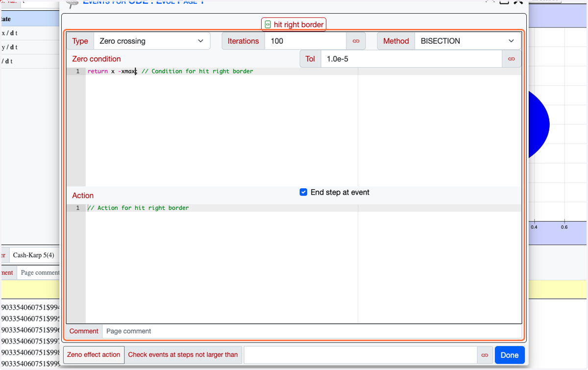The width and height of the screenshot is (588, 370).
Task: Click the max step size input field
Action: pyautogui.click(x=360, y=355)
